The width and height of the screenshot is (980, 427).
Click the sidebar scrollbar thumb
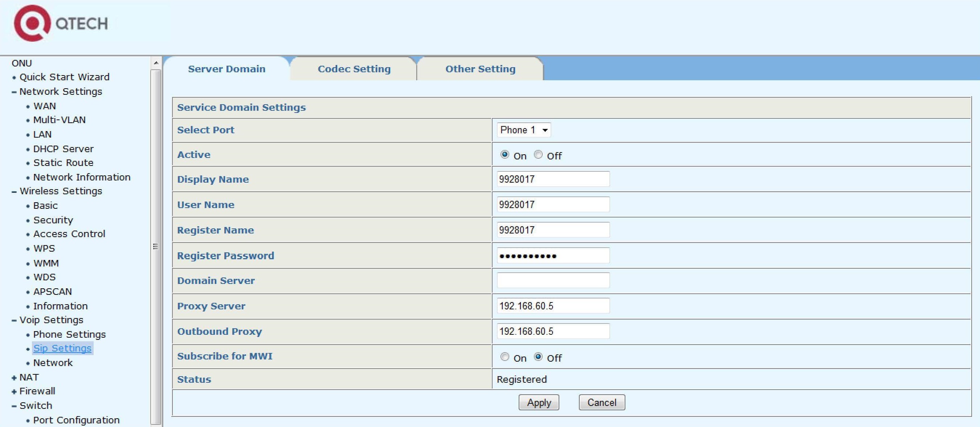pos(156,247)
